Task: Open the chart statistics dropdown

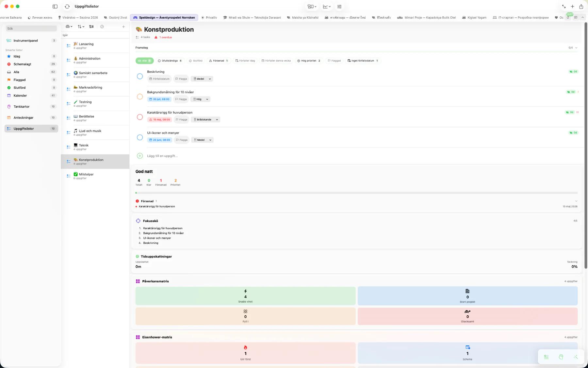Action: pyautogui.click(x=327, y=7)
